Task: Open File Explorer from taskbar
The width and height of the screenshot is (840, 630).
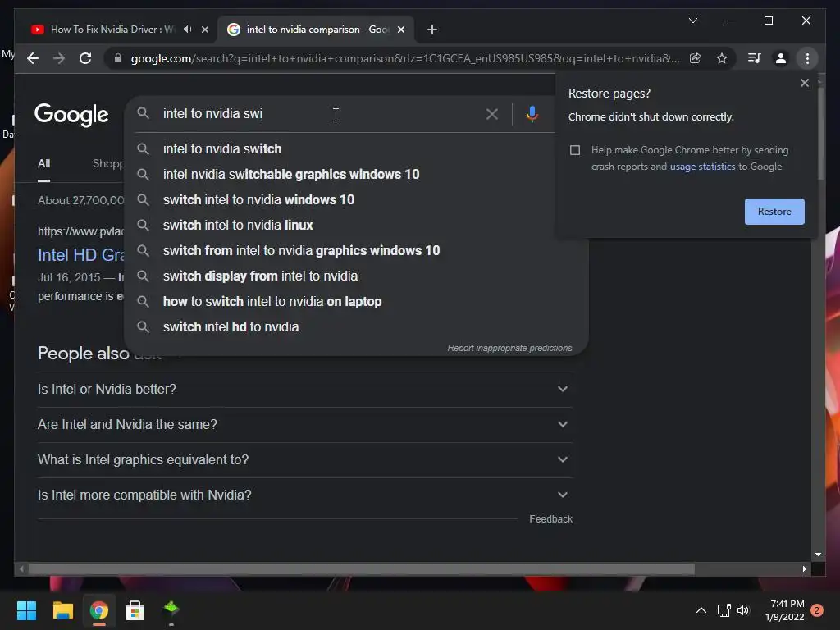Action: [x=62, y=610]
